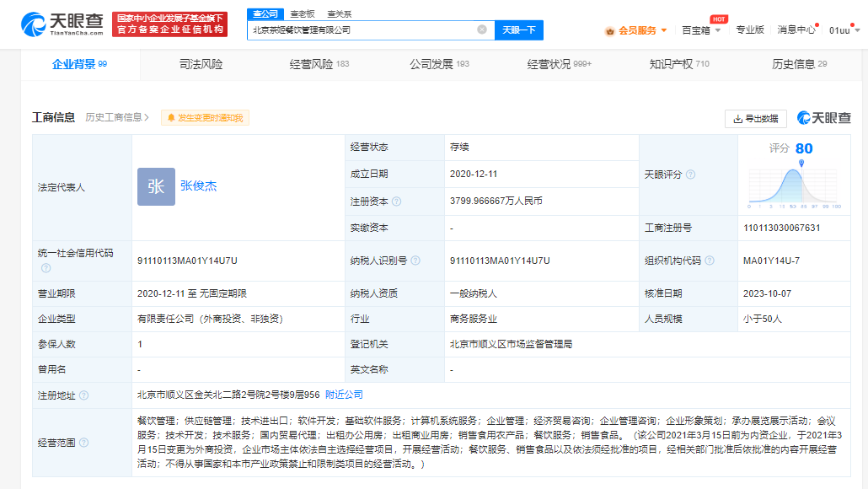Screen dimensions: 868x489
Task: Clear the search box with X icon
Action: [x=482, y=30]
